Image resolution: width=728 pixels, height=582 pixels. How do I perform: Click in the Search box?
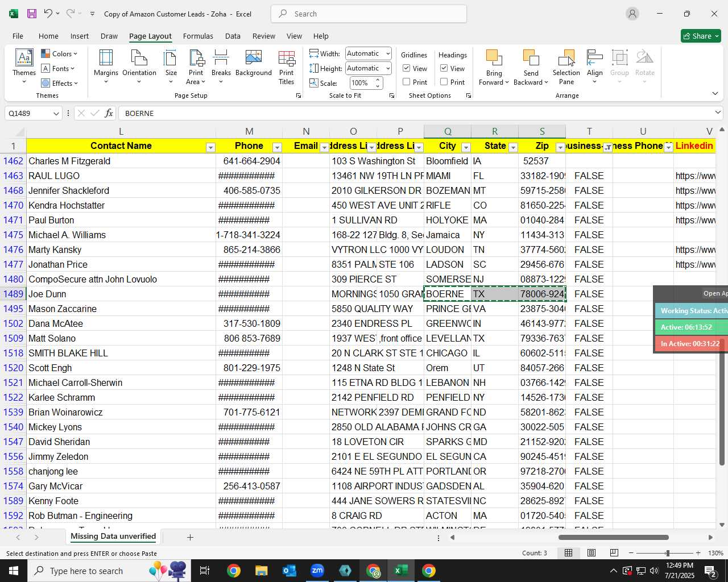[369, 14]
